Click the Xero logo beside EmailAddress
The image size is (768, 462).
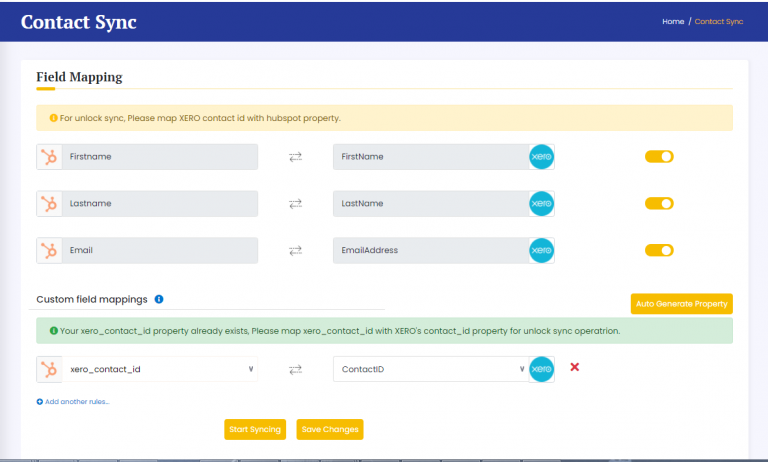click(x=541, y=251)
